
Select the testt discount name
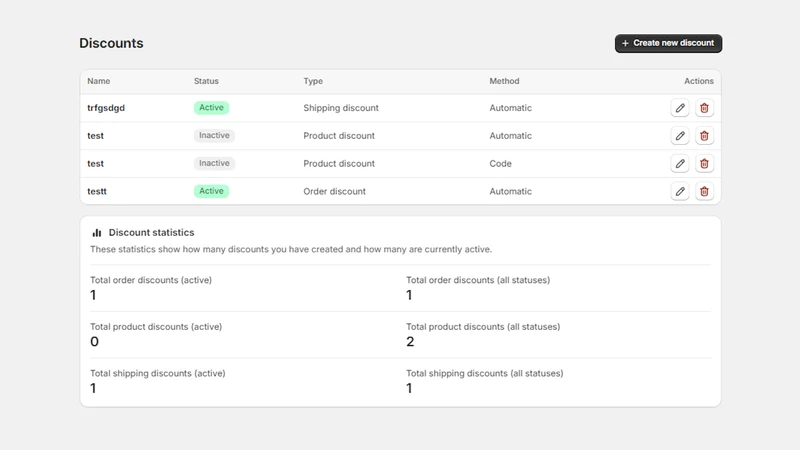97,191
